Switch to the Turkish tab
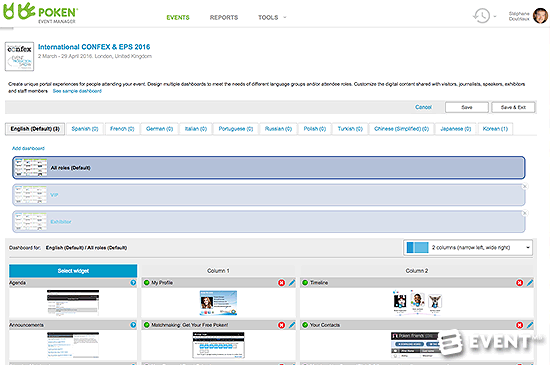550x365 pixels. [350, 129]
